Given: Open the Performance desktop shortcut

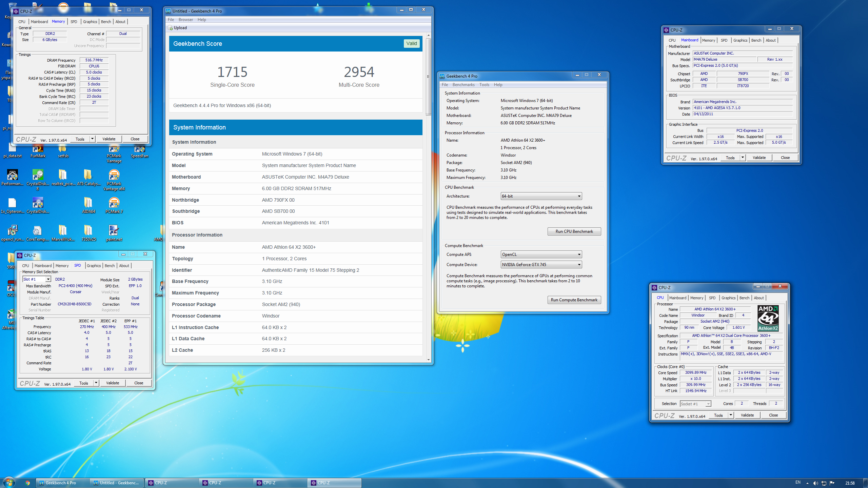Looking at the screenshot, I should (x=12, y=178).
